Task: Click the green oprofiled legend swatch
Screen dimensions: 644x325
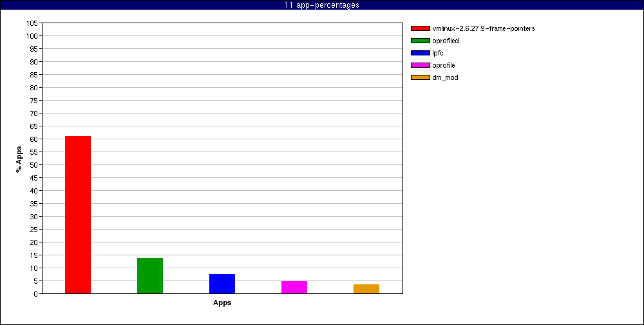Action: click(x=420, y=41)
